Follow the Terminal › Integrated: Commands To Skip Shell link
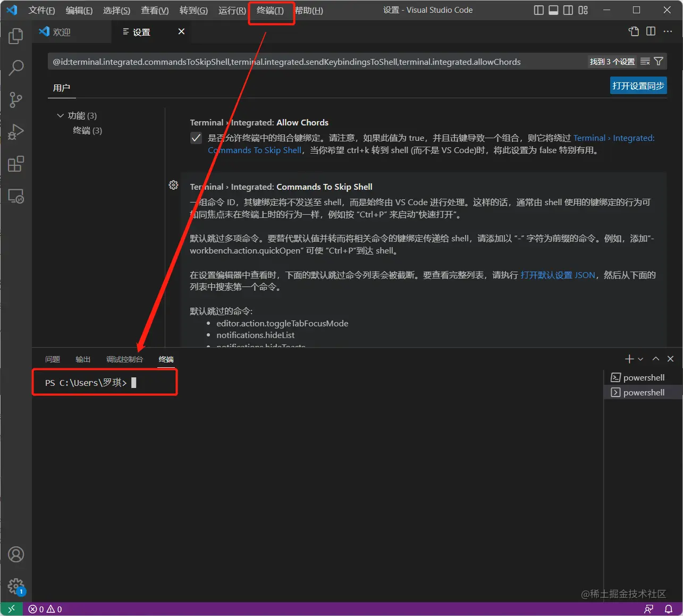 (x=431, y=144)
